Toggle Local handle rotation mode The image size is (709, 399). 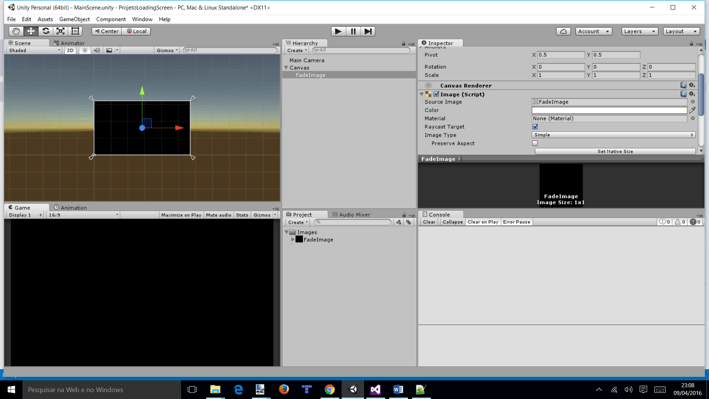pos(137,31)
